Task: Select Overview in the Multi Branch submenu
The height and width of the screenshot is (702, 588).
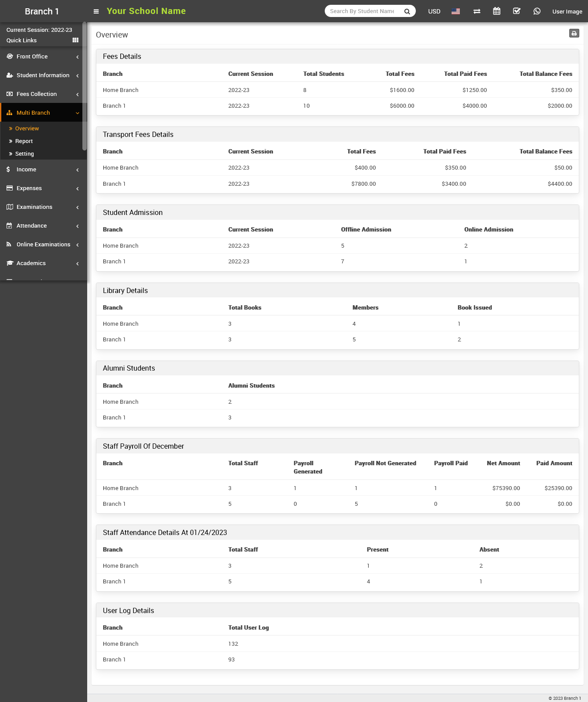Action: 27,129
